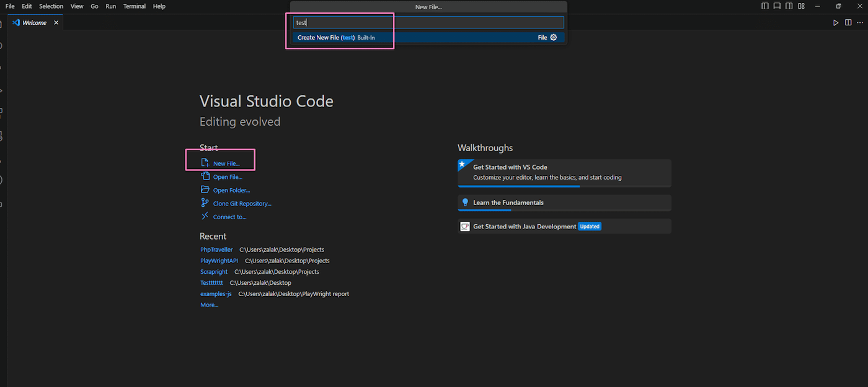868x387 pixels.
Task: Click the More... link under Recent
Action: coord(209,305)
